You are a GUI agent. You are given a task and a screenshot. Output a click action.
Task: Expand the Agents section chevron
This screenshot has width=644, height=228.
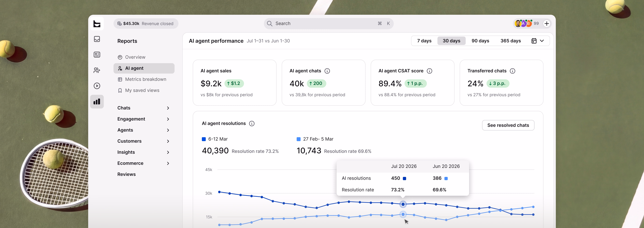pos(168,130)
